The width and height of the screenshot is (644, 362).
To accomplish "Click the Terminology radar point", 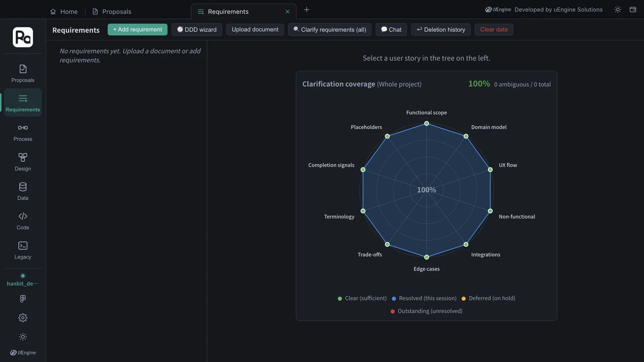I will (x=363, y=211).
